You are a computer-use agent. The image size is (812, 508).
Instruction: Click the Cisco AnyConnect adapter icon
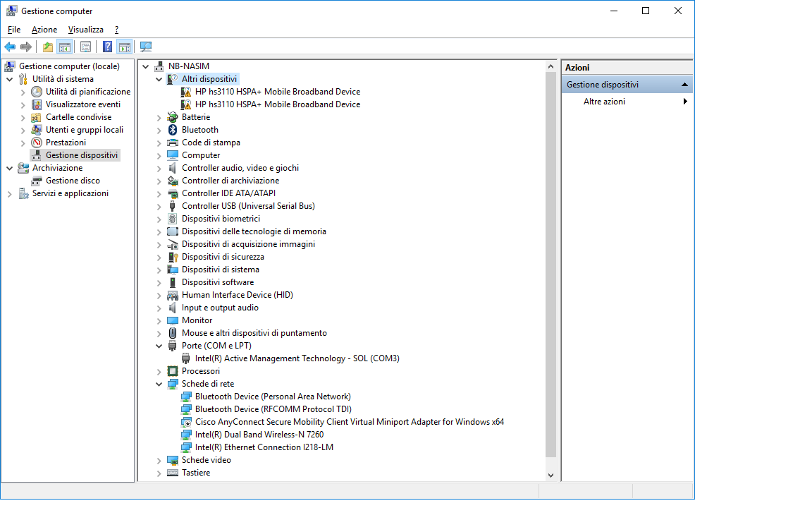[x=186, y=422]
